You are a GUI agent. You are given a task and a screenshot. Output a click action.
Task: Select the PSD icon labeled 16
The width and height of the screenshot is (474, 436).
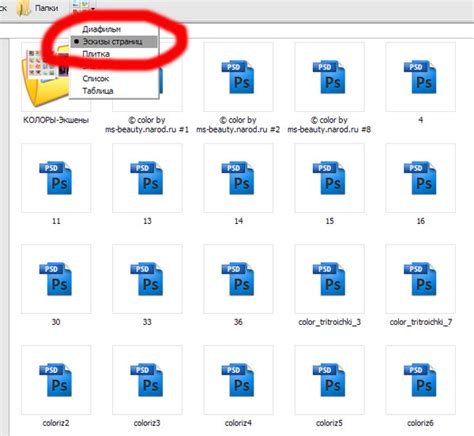420,178
